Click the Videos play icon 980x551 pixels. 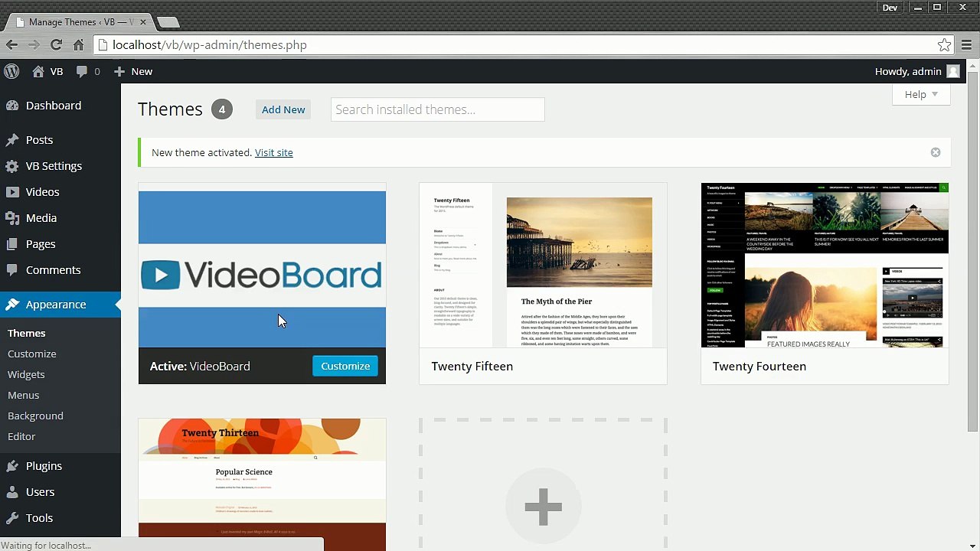coord(12,192)
